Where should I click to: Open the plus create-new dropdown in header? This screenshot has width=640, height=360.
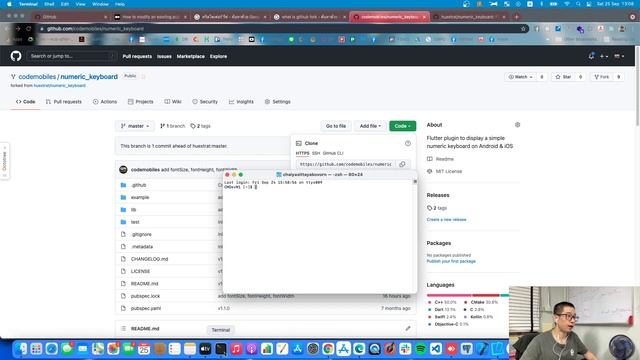click(604, 56)
